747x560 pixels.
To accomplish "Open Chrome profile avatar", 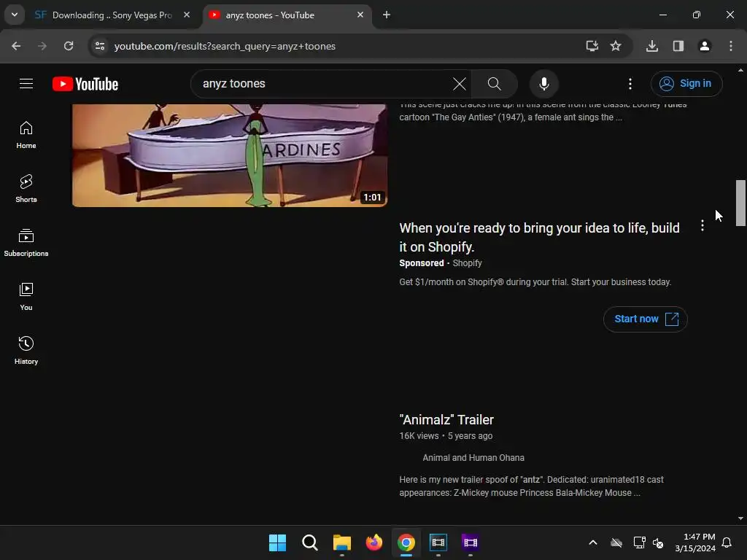I will click(705, 46).
